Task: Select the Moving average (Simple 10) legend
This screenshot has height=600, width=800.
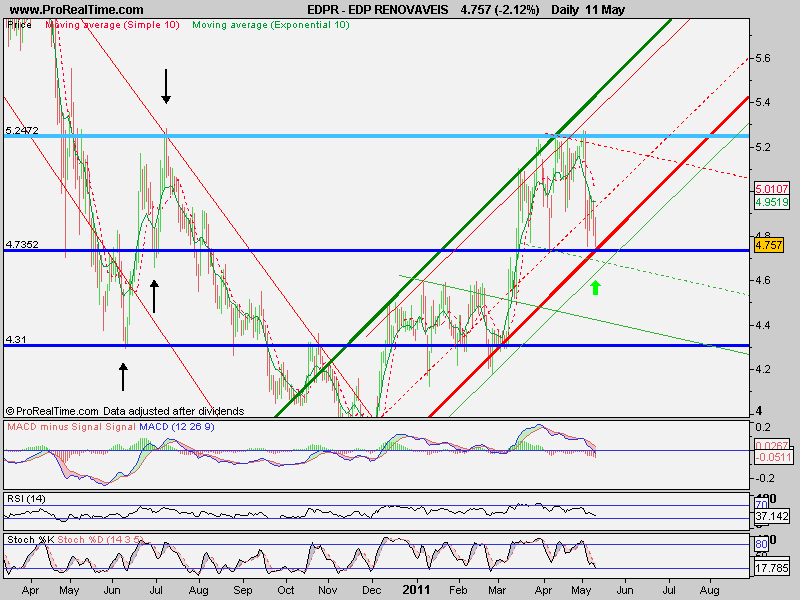Action: [x=112, y=24]
